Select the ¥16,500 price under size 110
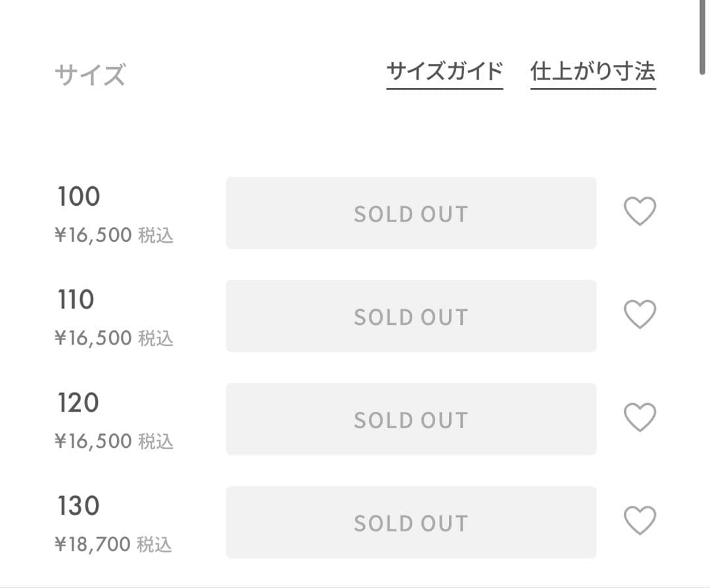This screenshot has height=588, width=710. click(93, 338)
